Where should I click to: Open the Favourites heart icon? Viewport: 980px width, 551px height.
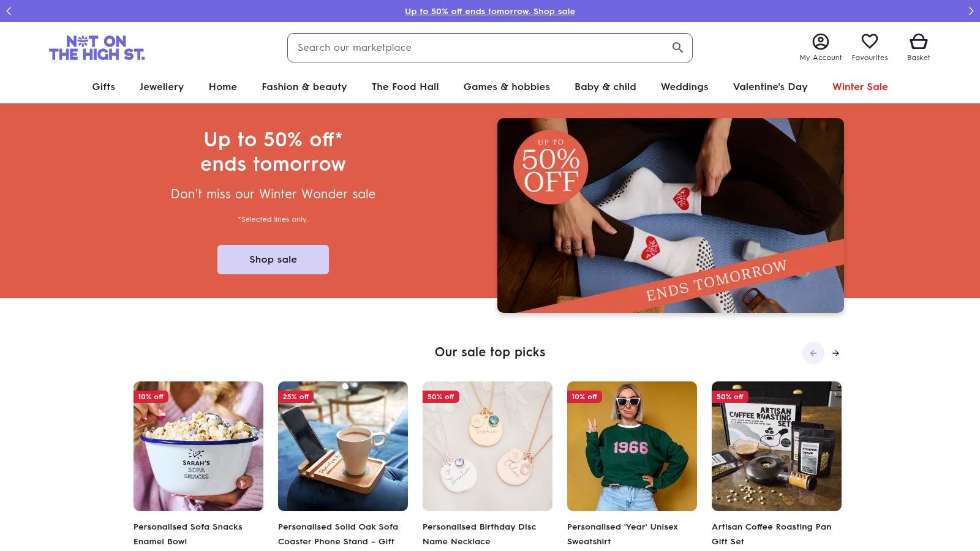(869, 42)
